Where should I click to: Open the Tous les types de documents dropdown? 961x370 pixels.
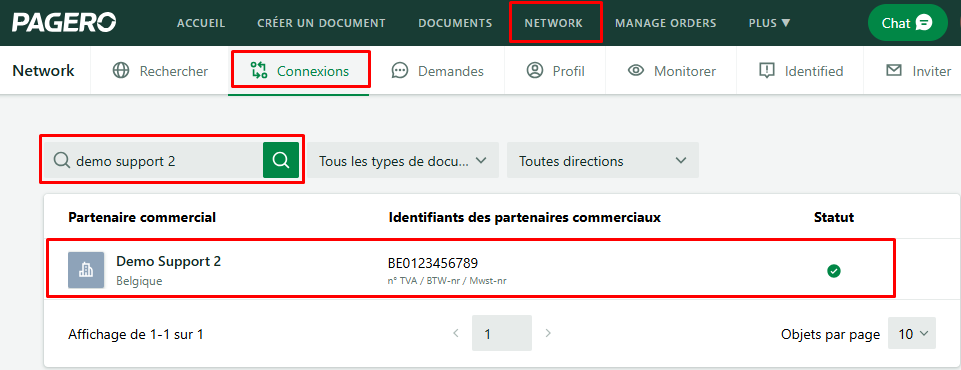tap(403, 160)
